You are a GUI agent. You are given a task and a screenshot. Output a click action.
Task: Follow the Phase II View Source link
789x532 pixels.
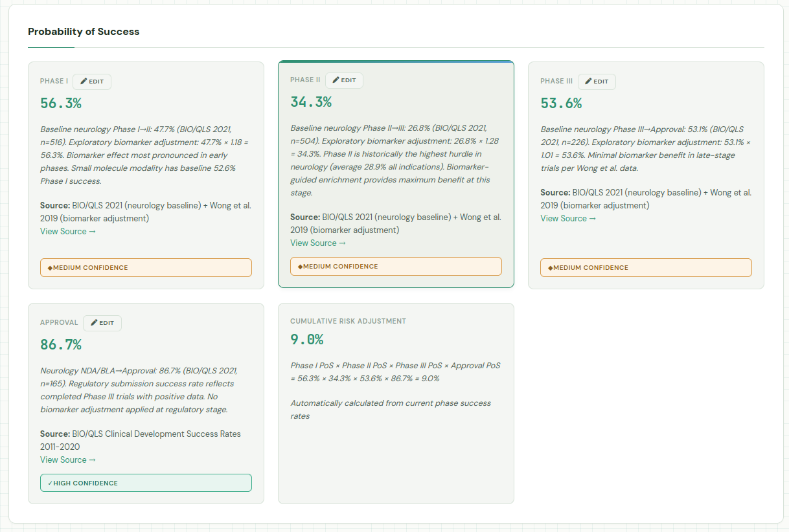click(x=318, y=243)
